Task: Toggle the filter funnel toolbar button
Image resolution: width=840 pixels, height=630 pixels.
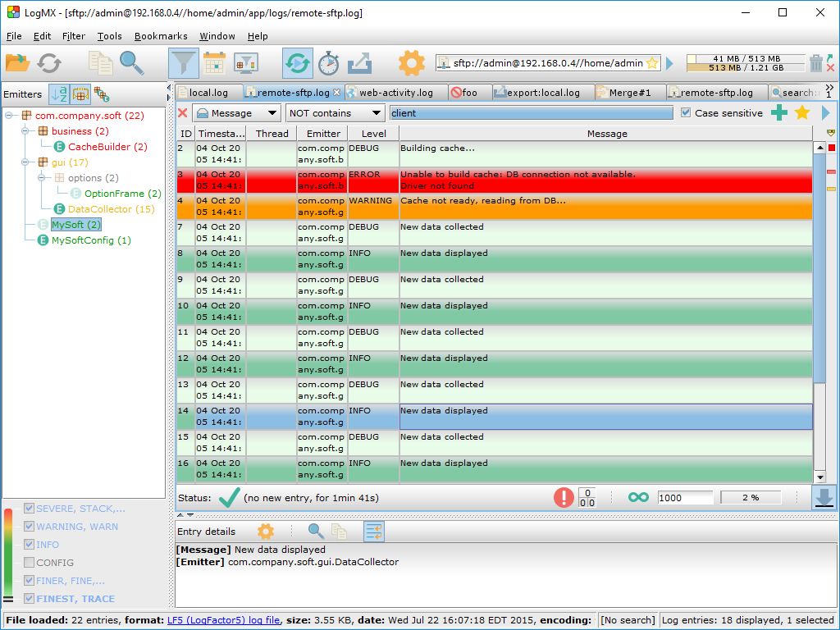Action: pos(184,64)
